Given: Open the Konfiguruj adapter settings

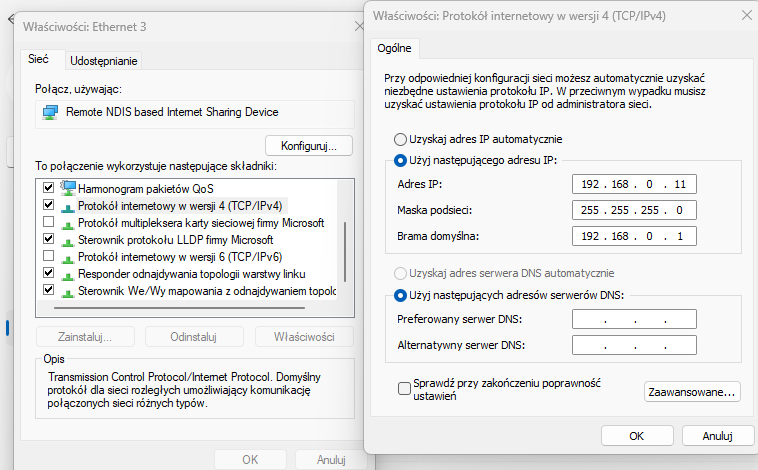Looking at the screenshot, I should 308,144.
